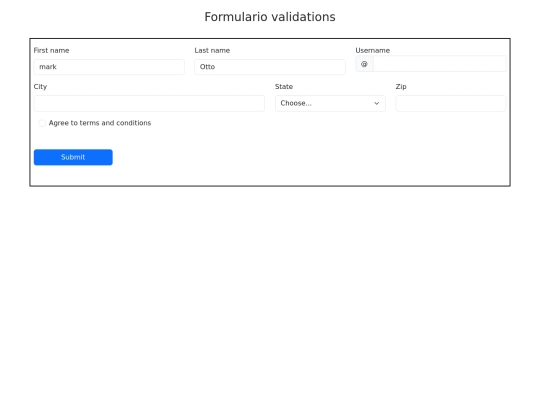Click into the empty Zip field
540x405 pixels.
click(x=451, y=103)
